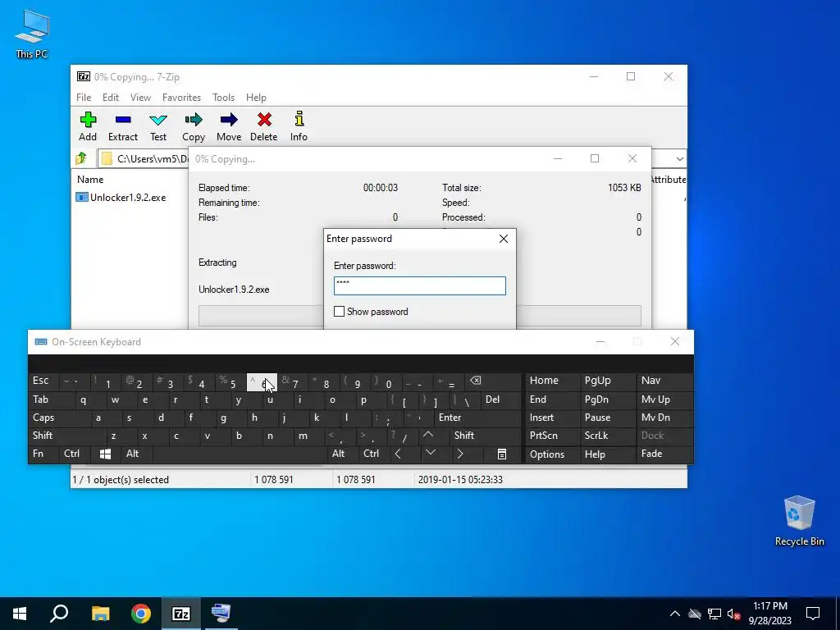Click the Info toolbar icon
The image size is (840, 630).
pos(299,126)
